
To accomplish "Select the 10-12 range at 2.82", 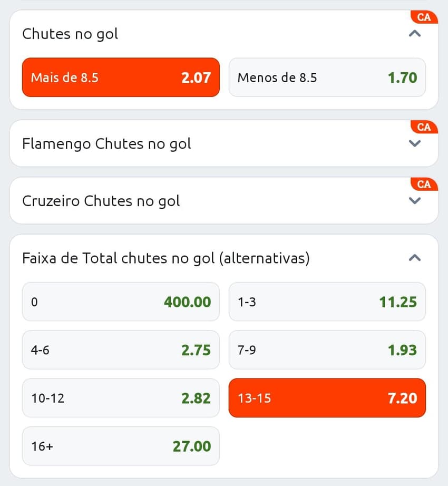I will [121, 398].
